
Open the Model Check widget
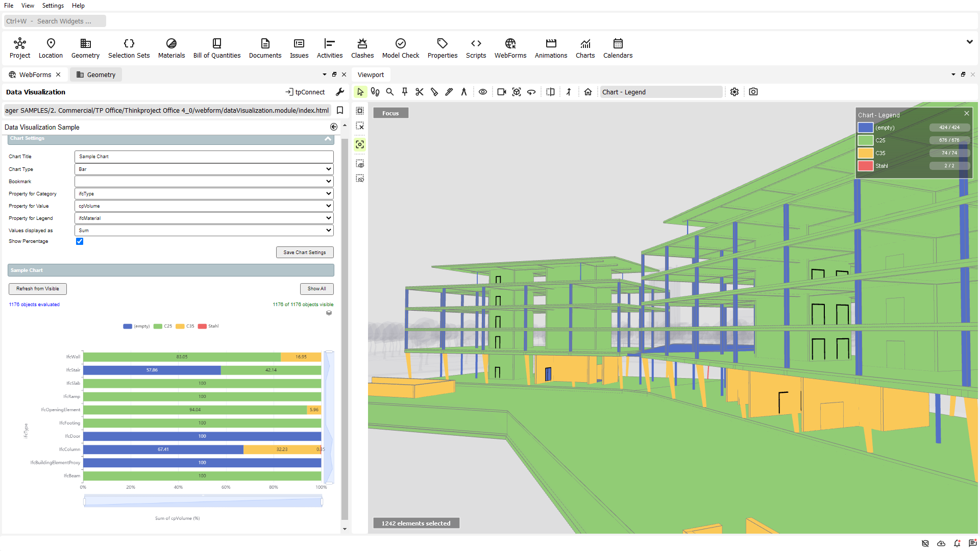tap(400, 48)
